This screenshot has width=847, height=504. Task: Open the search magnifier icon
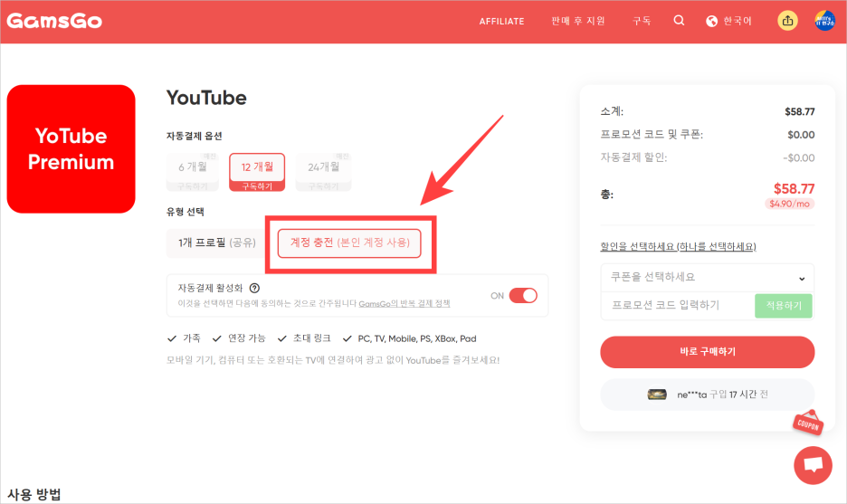679,21
